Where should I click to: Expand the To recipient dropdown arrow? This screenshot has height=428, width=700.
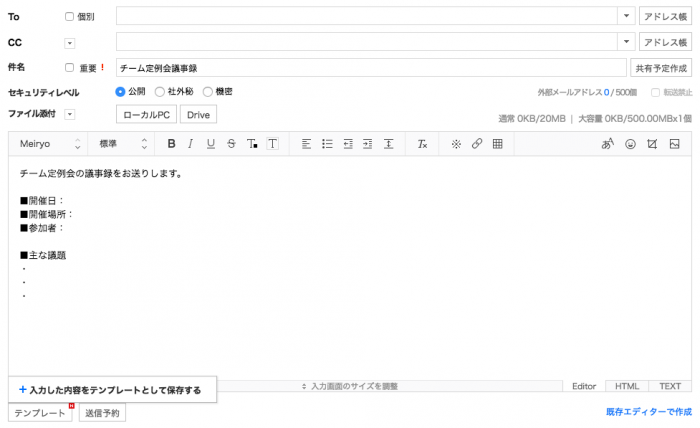pyautogui.click(x=626, y=17)
